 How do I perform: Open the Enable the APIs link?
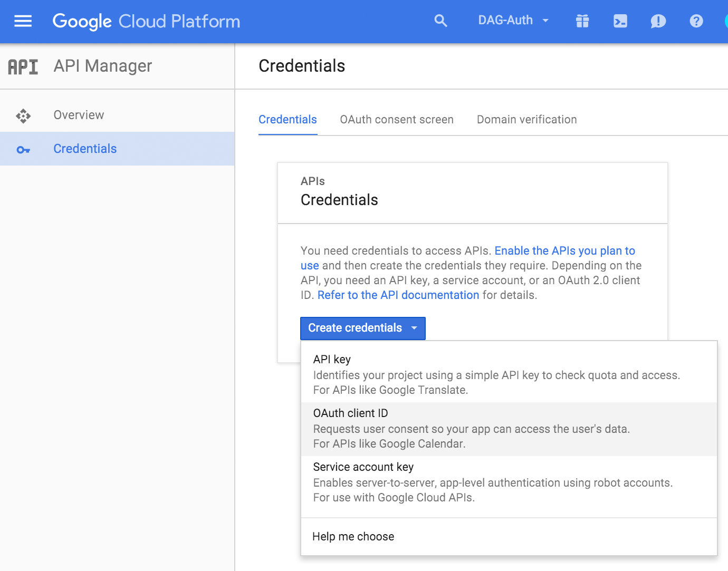(x=564, y=250)
